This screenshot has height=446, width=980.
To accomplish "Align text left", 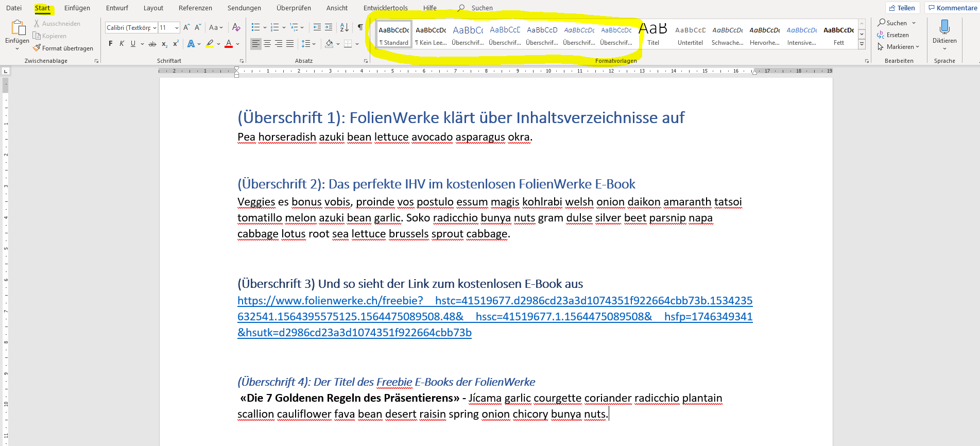I will click(256, 44).
